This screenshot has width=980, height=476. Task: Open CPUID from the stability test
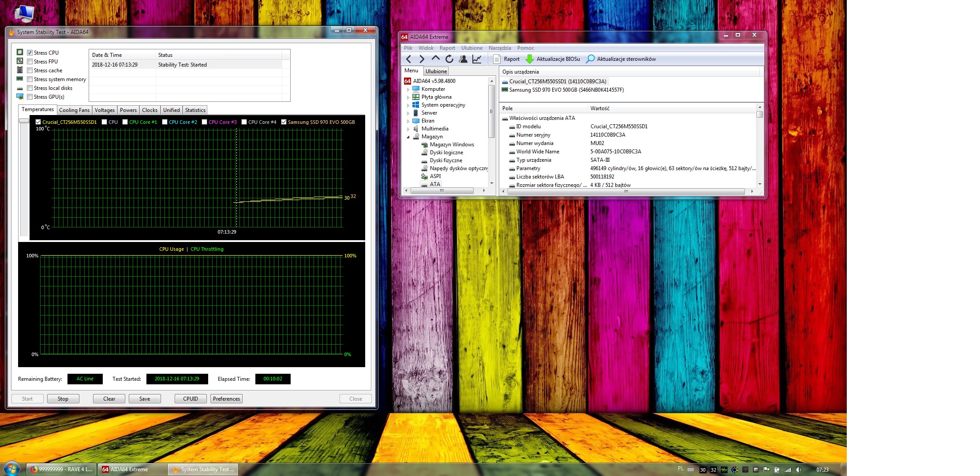pyautogui.click(x=191, y=399)
